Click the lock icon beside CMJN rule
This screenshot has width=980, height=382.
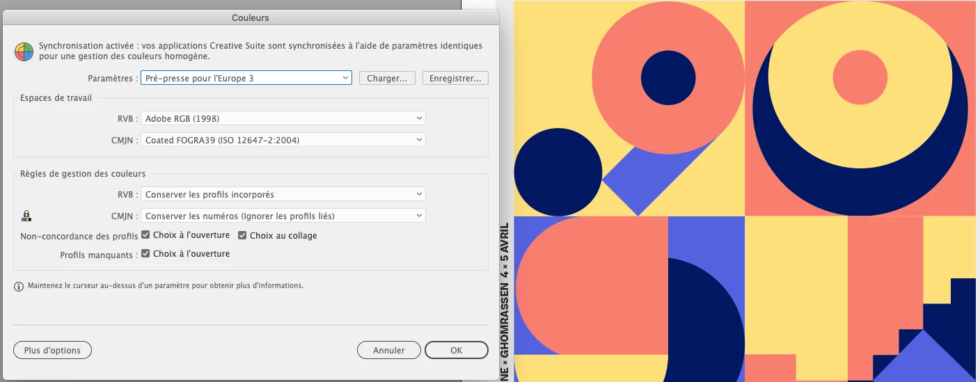[x=27, y=216]
